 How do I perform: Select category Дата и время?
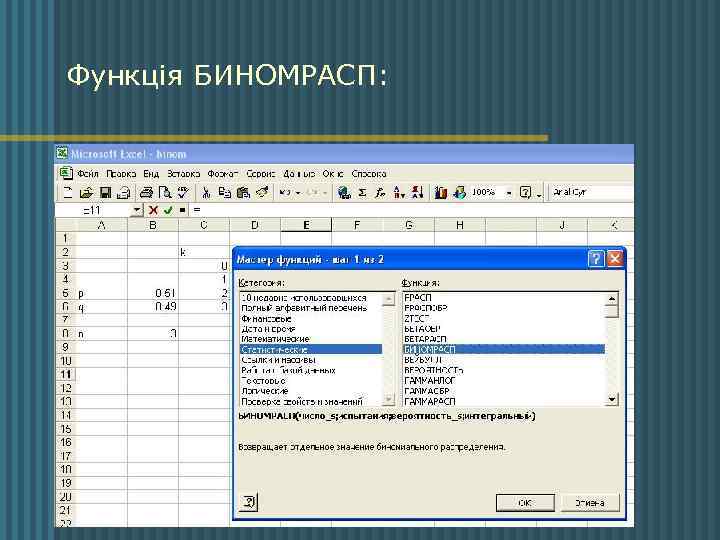pyautogui.click(x=310, y=329)
